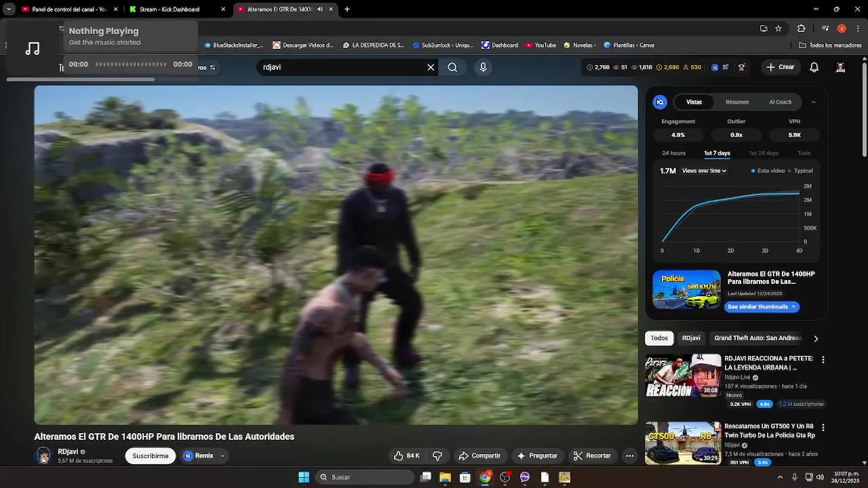Screen dimensions: 868x488
Task: Click the media popup progress bar
Action: (x=131, y=64)
